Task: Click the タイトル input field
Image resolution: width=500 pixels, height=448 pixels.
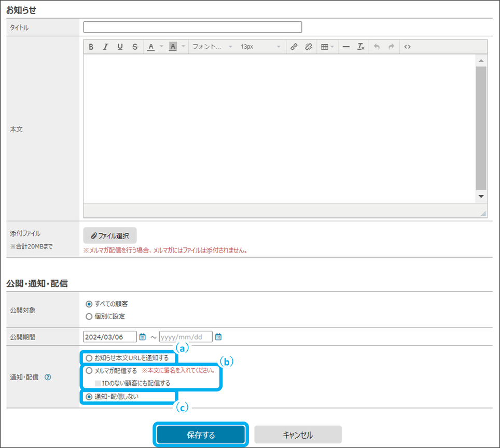Action: tap(192, 27)
